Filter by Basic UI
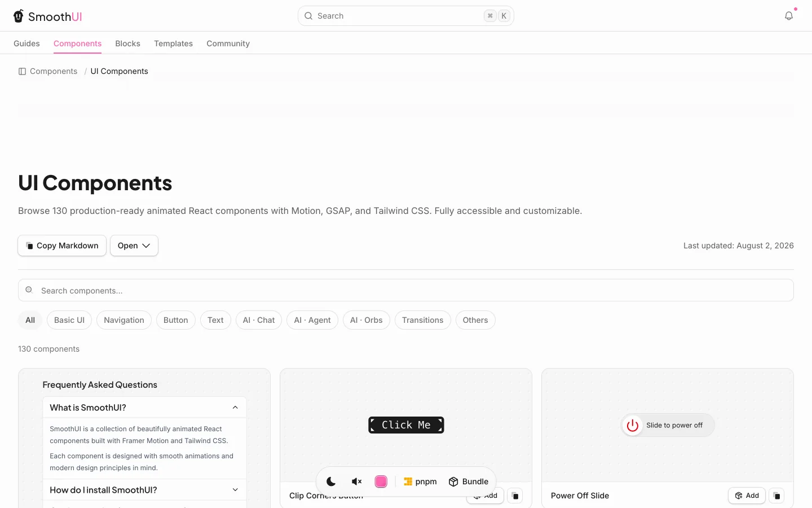The height and width of the screenshot is (508, 812). coord(69,320)
